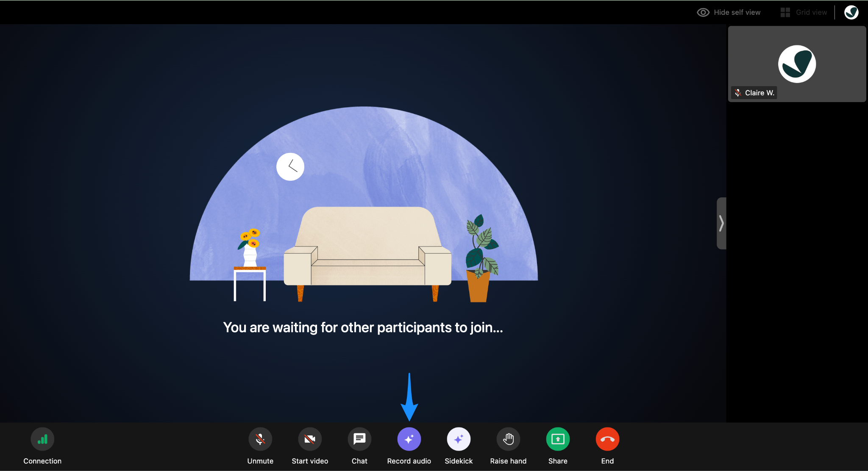Collapse the side panel with chevron
This screenshot has width=868, height=471.
tap(721, 223)
